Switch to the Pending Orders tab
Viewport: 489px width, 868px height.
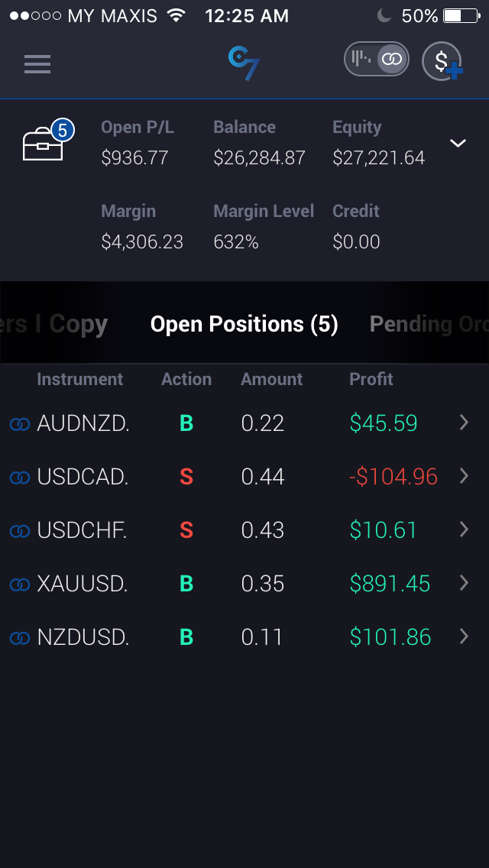[428, 325]
